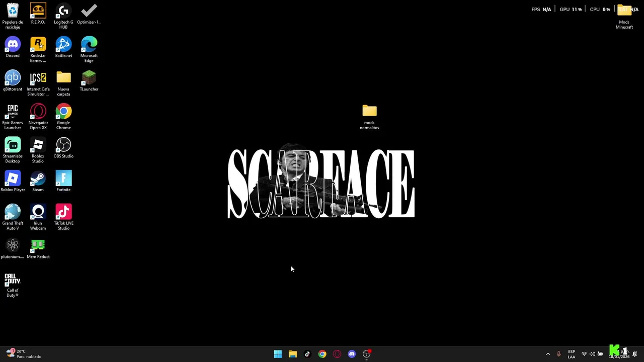Open Rockstar Games Launcher shortcut
This screenshot has height=362, width=644.
pos(38,50)
